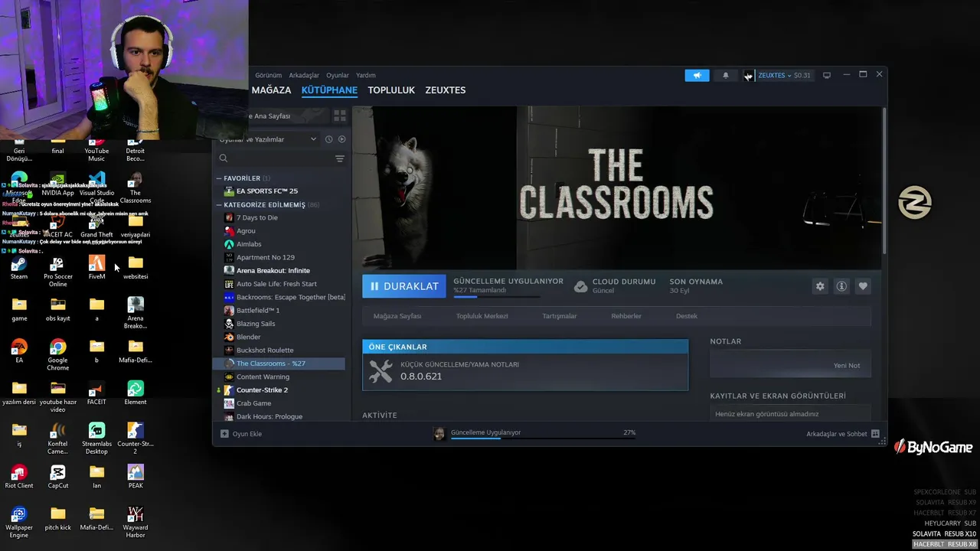The width and height of the screenshot is (980, 551).
Task: Open Streamlabs Desktop shortcut
Action: pos(96,439)
